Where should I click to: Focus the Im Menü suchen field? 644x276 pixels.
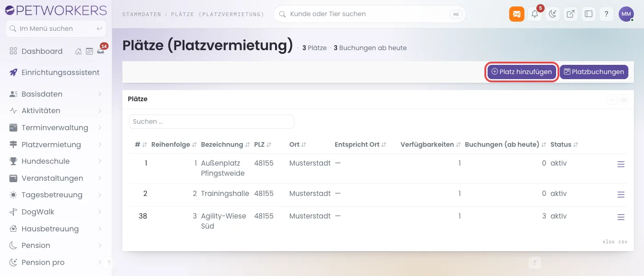(56, 29)
